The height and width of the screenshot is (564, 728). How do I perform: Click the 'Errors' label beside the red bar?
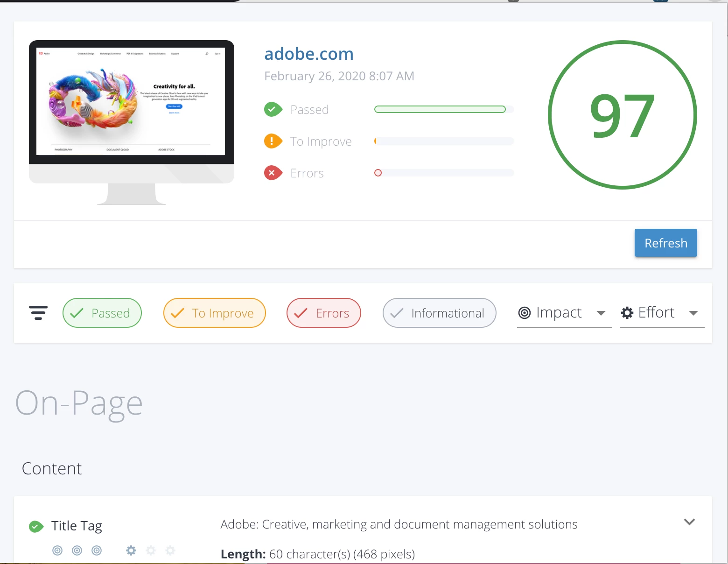click(x=307, y=173)
